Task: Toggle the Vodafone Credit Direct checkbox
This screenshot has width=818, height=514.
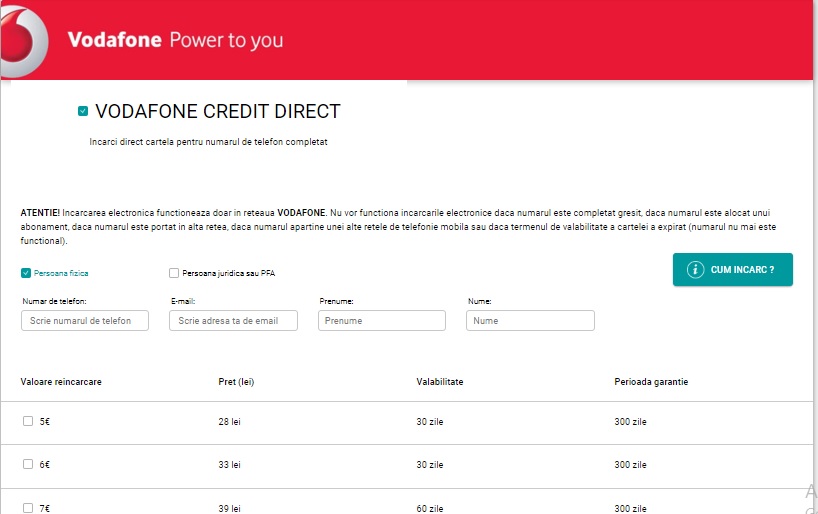Action: 83,111
